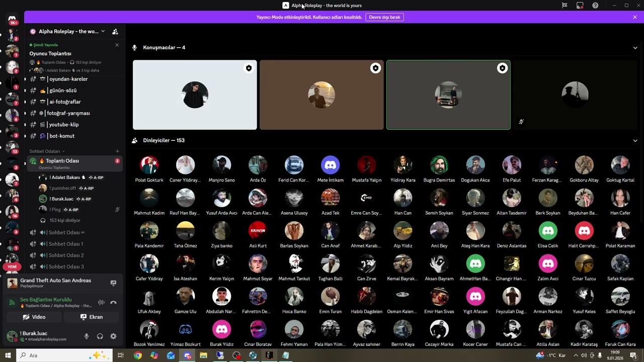The height and width of the screenshot is (362, 644).
Task: Click listener Elisa Celik avatar
Action: (x=548, y=231)
